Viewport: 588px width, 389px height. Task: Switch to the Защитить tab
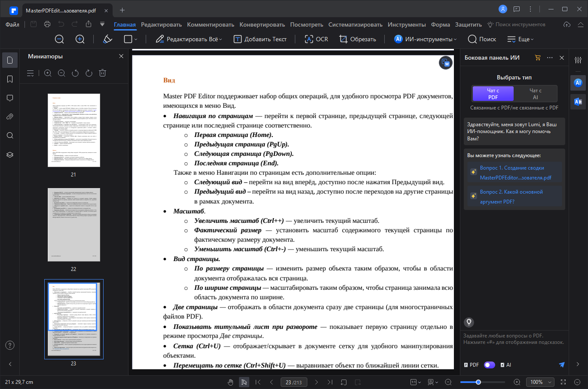pos(469,24)
